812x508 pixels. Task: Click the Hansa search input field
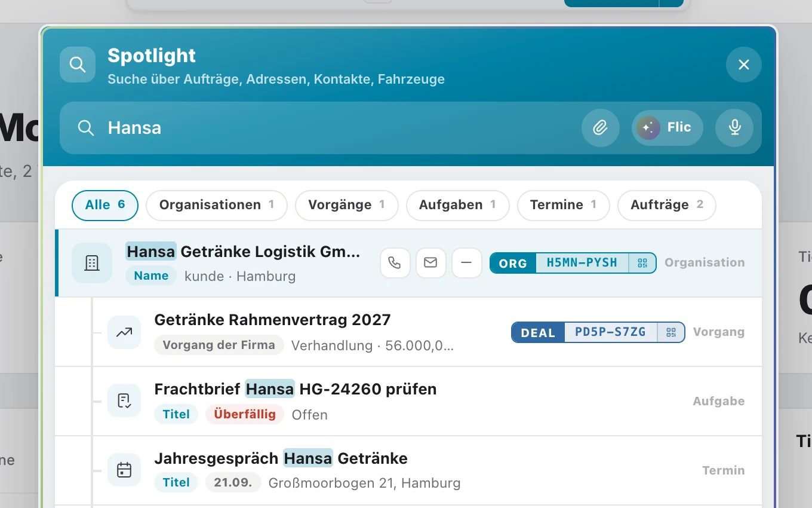411,128
